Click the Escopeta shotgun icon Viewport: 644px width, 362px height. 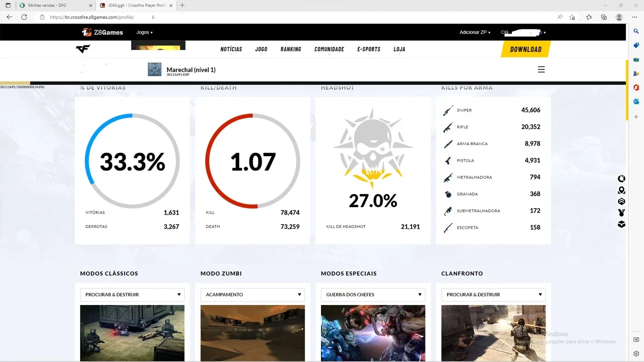tap(448, 227)
